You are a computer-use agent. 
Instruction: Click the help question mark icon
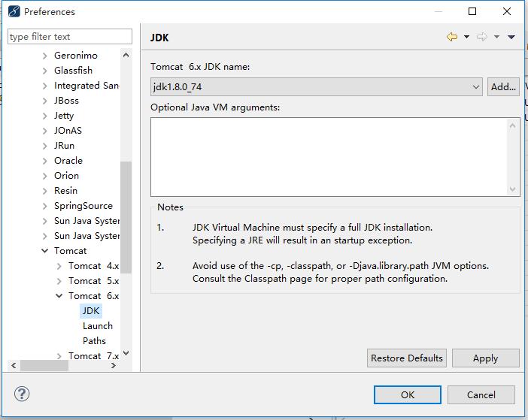coord(22,394)
